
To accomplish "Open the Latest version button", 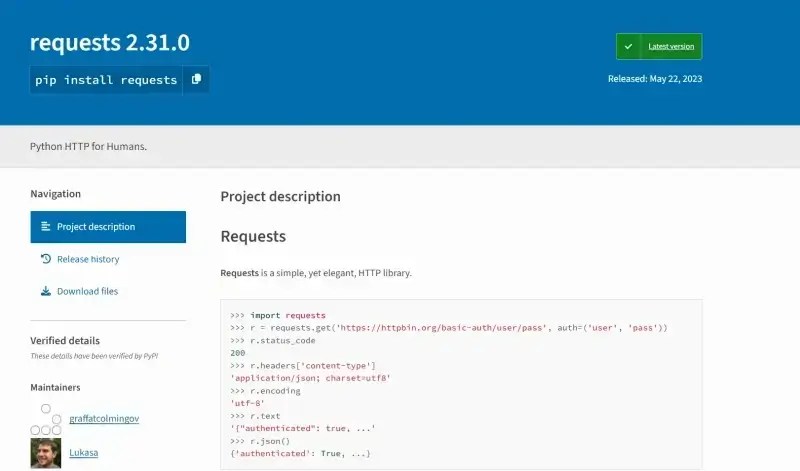I will click(x=659, y=46).
